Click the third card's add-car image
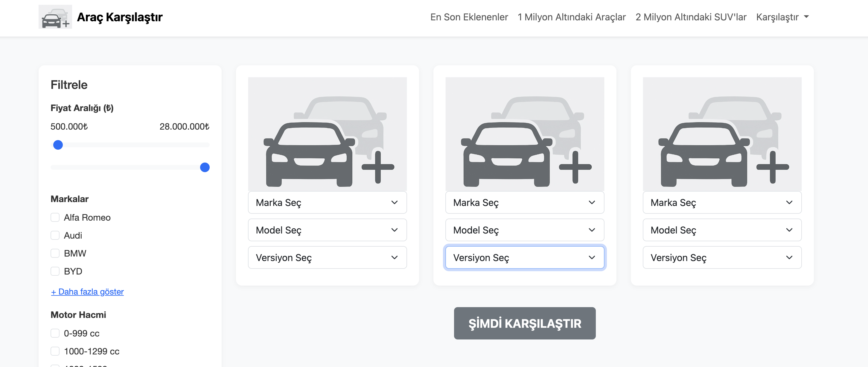Image resolution: width=868 pixels, height=367 pixels. pyautogui.click(x=722, y=134)
